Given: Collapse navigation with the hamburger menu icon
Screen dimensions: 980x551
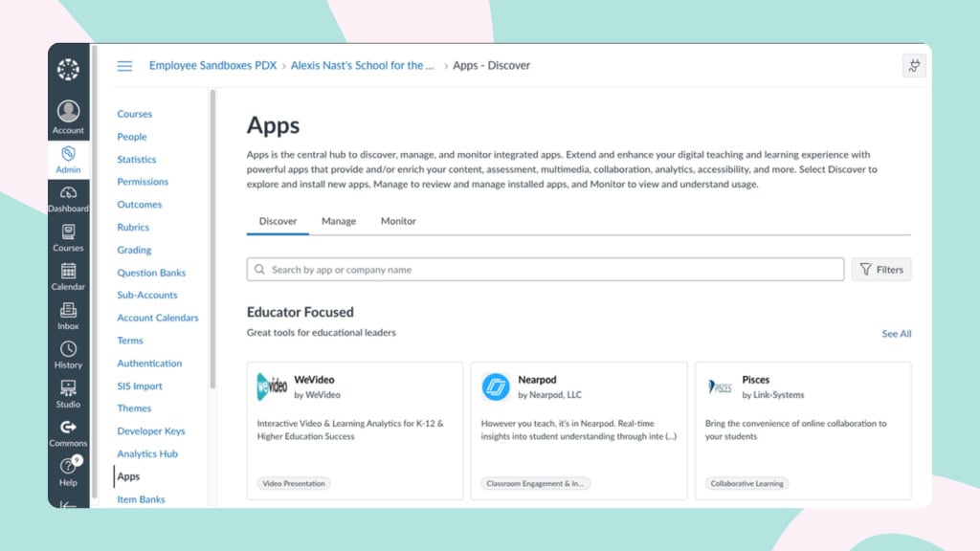Looking at the screenshot, I should point(124,65).
